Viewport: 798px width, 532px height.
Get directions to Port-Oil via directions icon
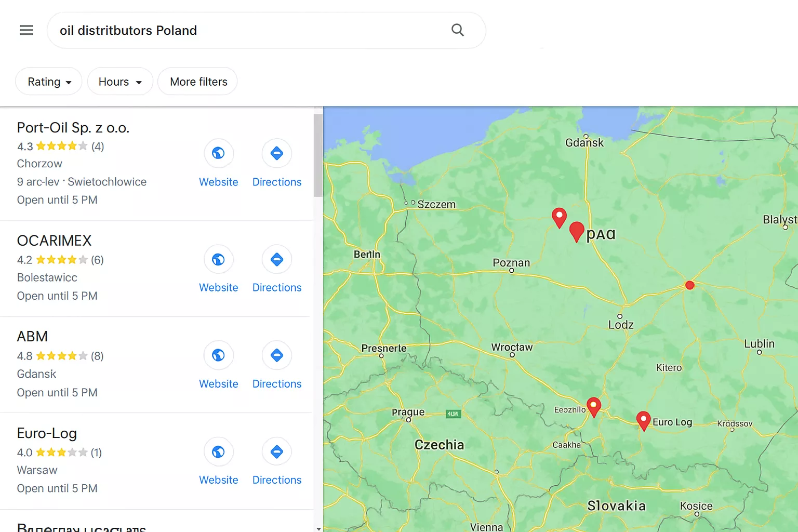[276, 153]
